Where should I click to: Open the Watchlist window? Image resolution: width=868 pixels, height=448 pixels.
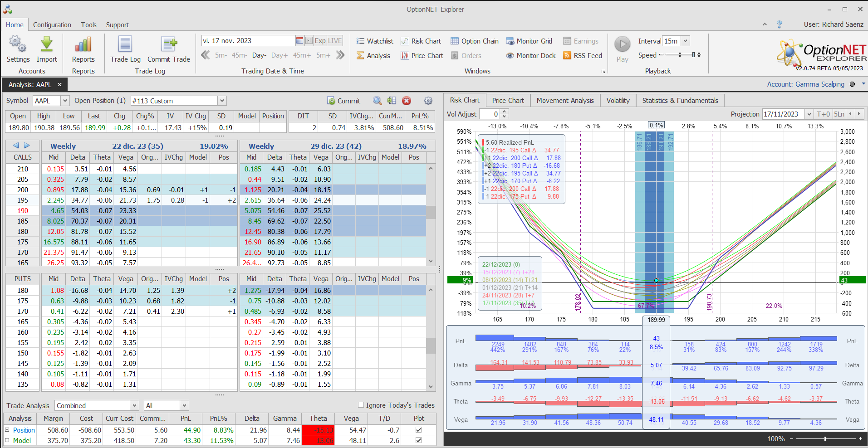(375, 41)
